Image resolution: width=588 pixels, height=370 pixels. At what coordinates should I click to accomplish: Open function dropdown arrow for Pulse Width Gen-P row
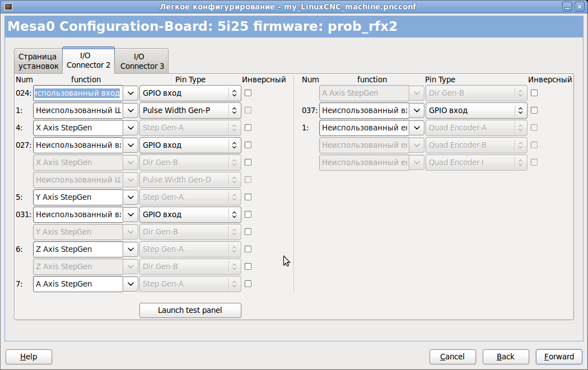point(130,110)
